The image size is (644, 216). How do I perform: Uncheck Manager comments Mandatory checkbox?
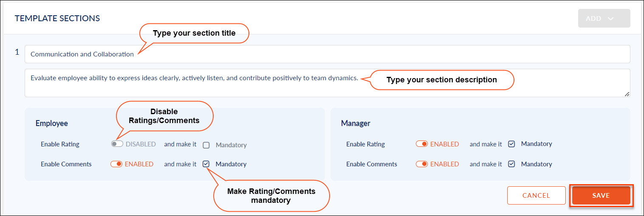point(511,164)
